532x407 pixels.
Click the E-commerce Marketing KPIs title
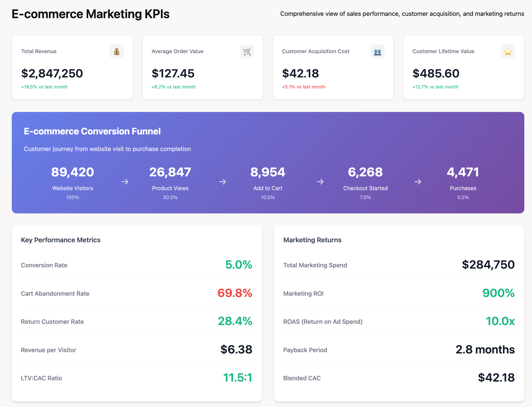90,14
